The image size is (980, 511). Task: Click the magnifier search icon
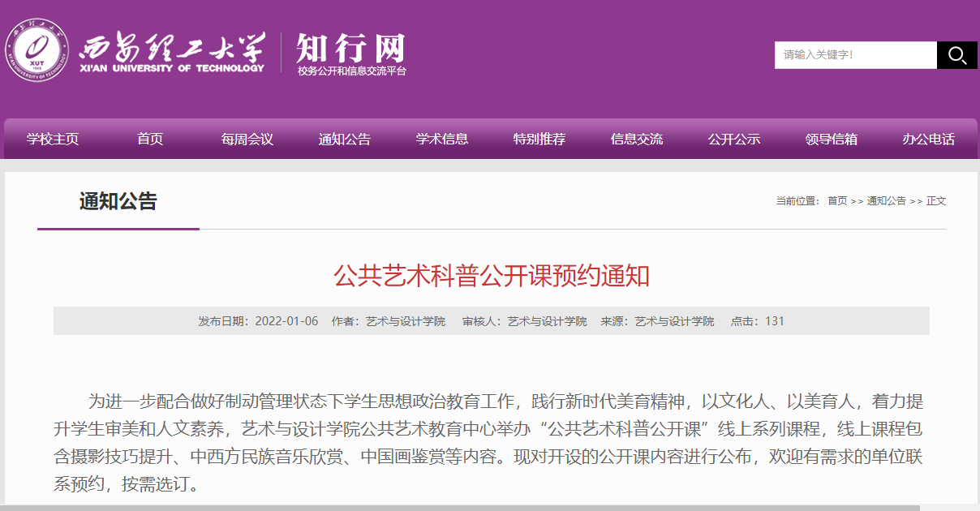(956, 55)
